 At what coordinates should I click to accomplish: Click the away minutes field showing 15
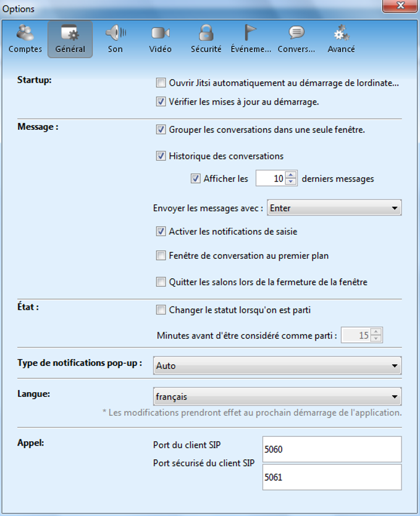tap(356, 336)
